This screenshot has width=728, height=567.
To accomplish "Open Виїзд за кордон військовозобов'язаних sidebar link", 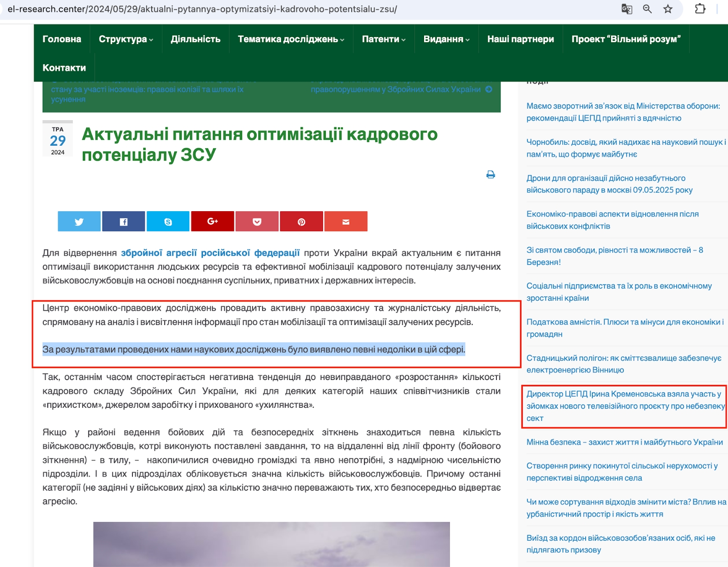I will point(621,544).
